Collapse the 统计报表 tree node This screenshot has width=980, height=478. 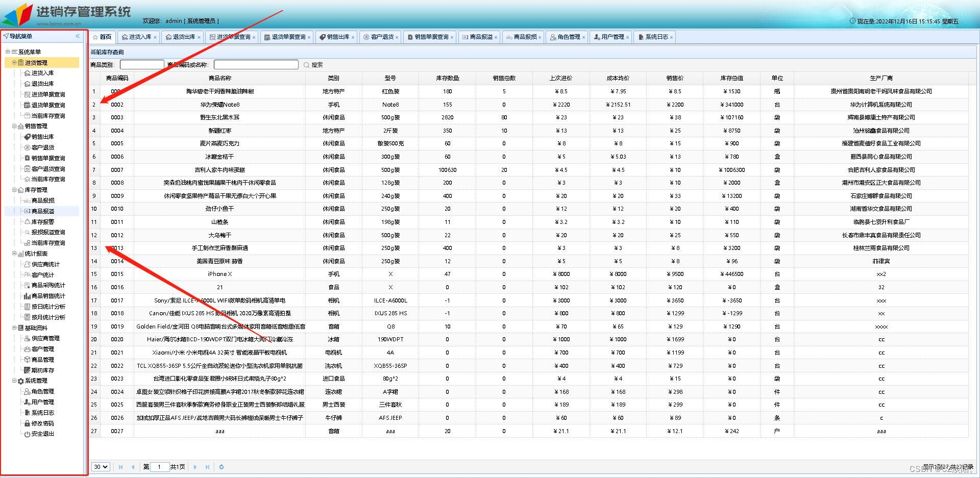pyautogui.click(x=14, y=254)
